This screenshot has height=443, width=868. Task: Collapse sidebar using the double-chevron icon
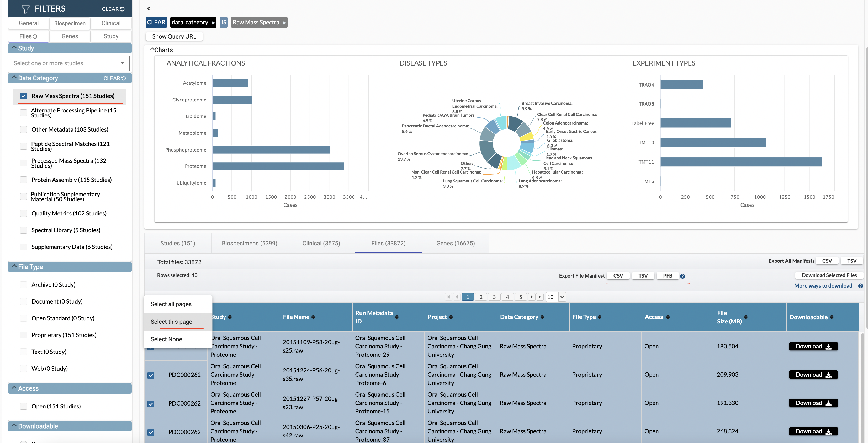point(149,8)
